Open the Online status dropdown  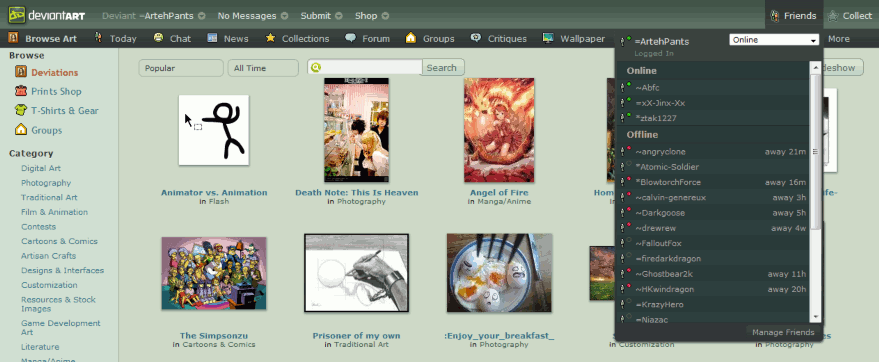pos(774,40)
